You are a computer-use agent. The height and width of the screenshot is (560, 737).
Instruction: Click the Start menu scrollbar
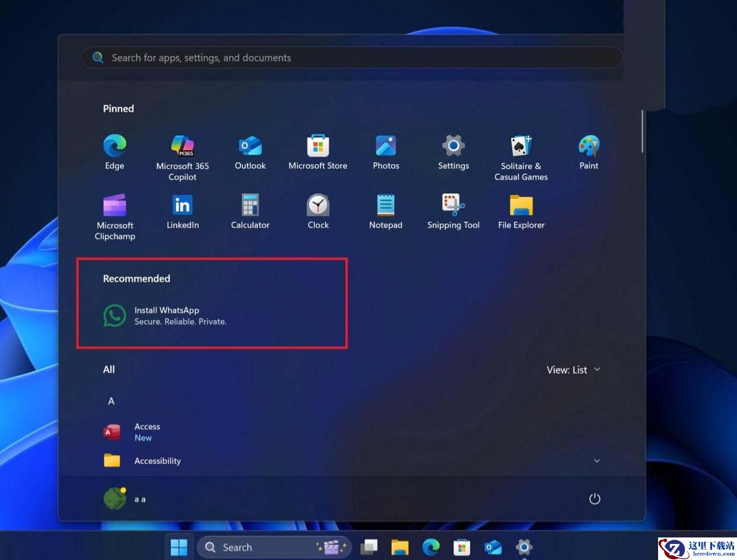tap(643, 132)
